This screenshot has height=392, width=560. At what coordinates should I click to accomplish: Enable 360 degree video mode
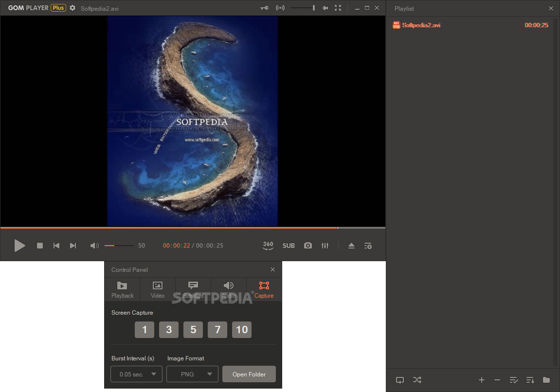pyautogui.click(x=268, y=245)
